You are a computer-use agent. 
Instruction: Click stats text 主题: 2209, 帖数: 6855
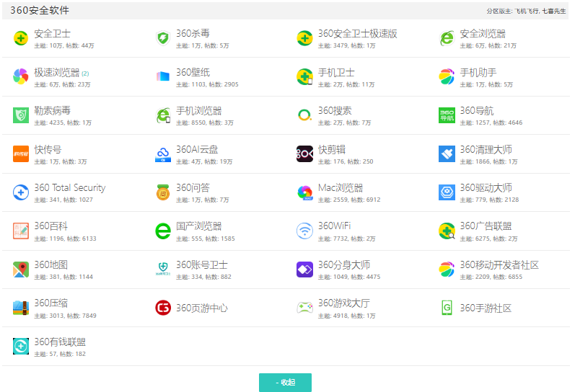pos(491,277)
